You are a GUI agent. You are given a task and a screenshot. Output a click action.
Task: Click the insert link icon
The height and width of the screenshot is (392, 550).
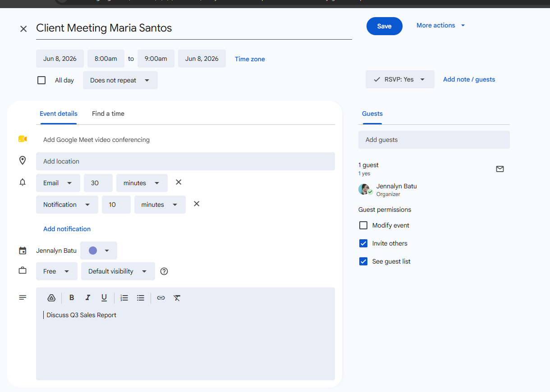[161, 298]
